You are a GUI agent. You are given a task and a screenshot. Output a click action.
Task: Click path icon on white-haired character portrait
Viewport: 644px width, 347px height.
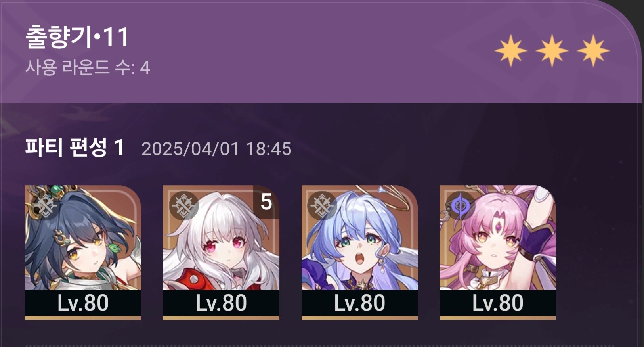tap(183, 205)
